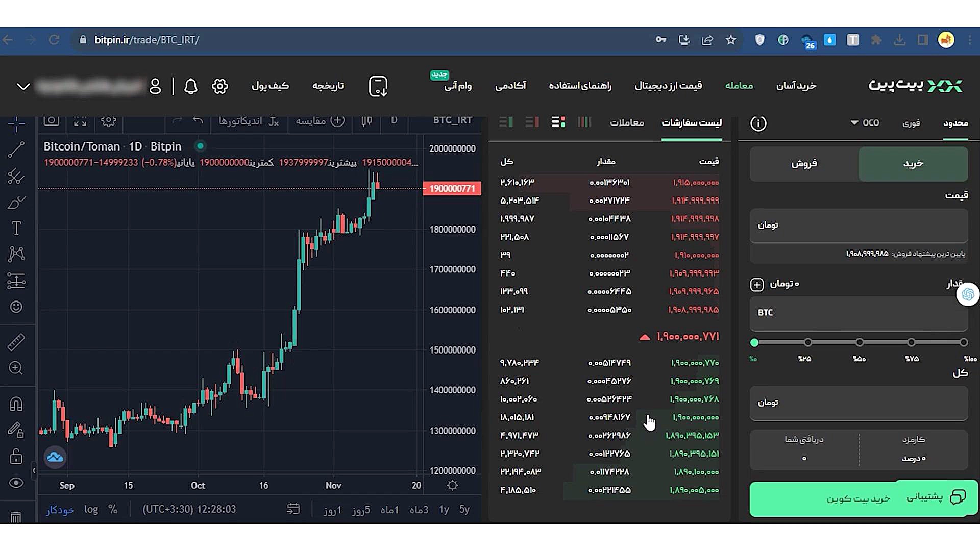Screen dimensions: 980x551
Task: Select the text annotation tool
Action: (16, 228)
